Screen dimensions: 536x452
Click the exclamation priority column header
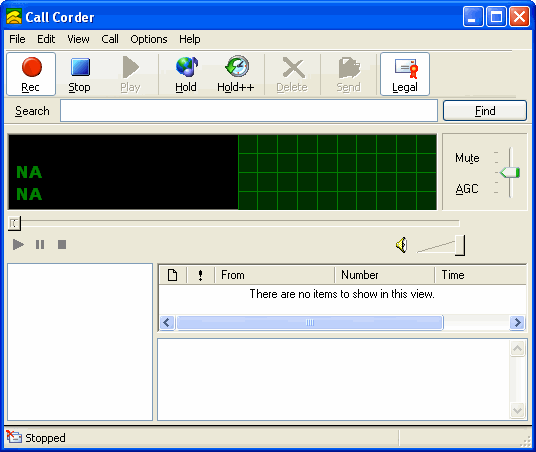(201, 275)
